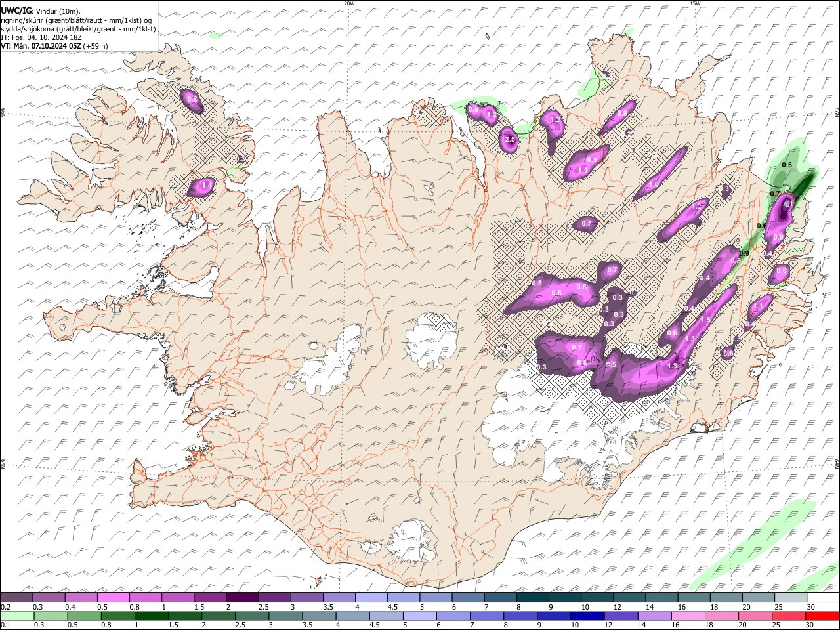840x630 pixels.
Task: Click upper legend swatch between 3 and 3.5
Action: pyautogui.click(x=306, y=597)
